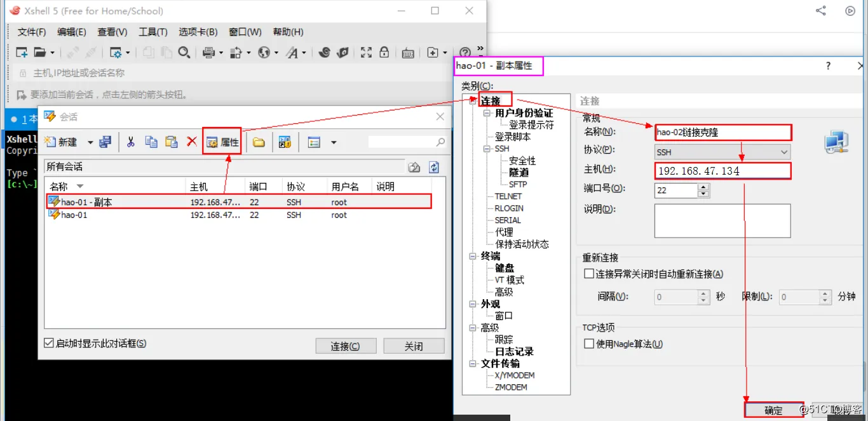Image resolution: width=868 pixels, height=421 pixels.
Task: Click the paste icon in Sessions dialog toolbar
Action: (171, 142)
